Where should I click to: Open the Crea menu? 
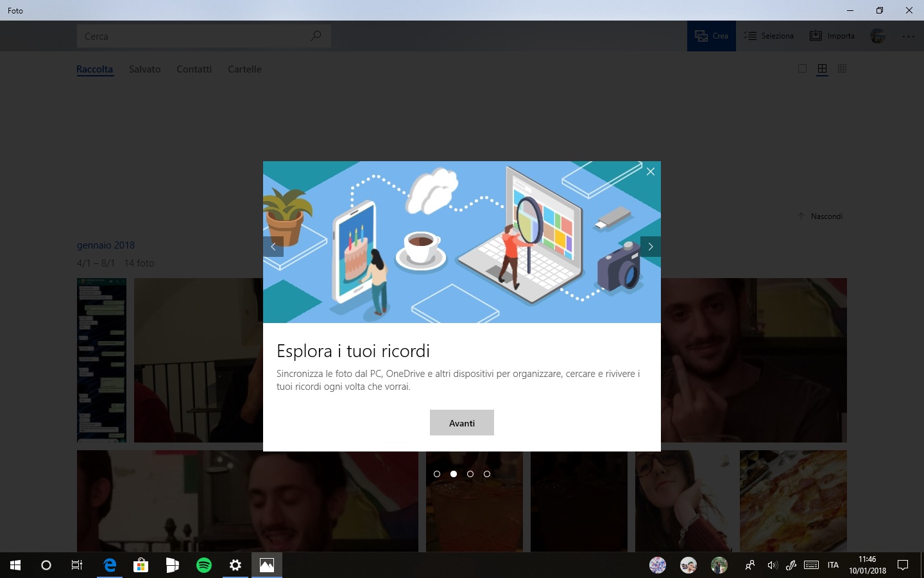pyautogui.click(x=712, y=36)
